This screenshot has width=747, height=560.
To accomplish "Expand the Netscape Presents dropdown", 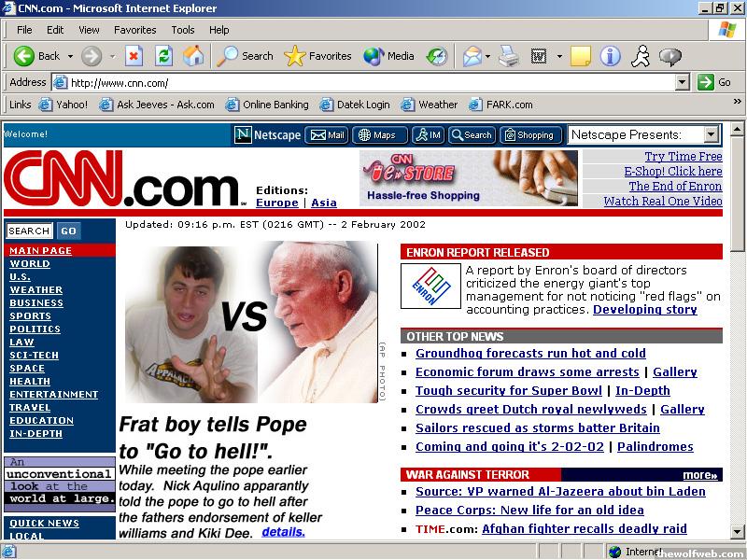I will (712, 135).
